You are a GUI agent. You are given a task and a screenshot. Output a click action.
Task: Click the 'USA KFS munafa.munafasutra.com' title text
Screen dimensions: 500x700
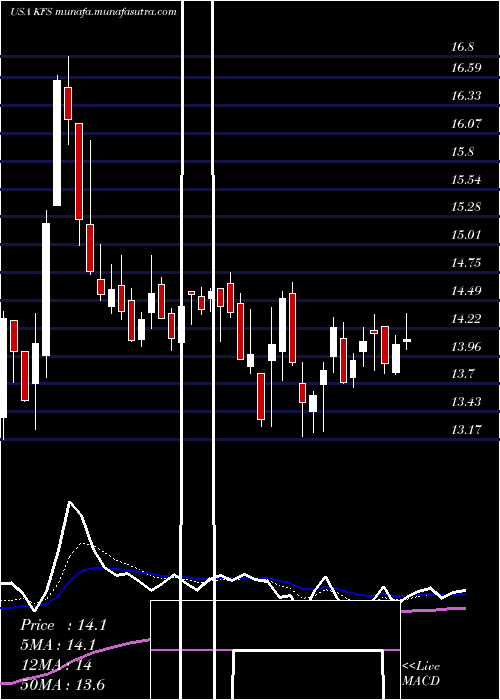click(93, 12)
